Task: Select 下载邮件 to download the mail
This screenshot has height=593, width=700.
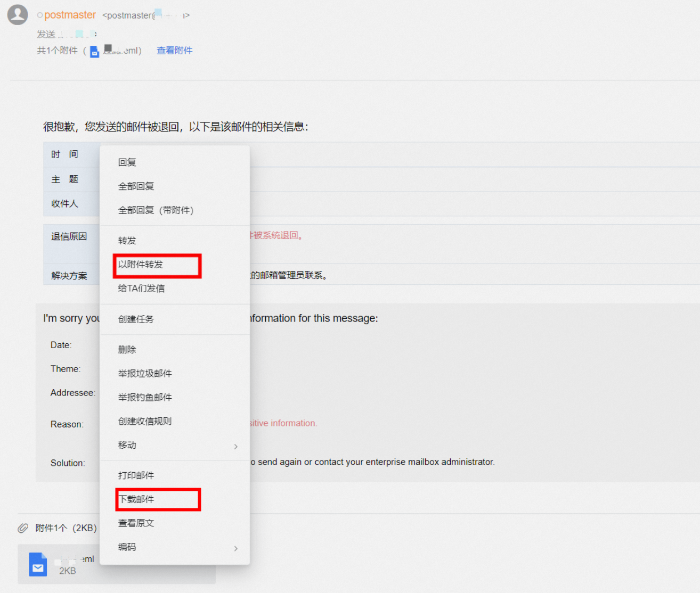Action: [136, 499]
